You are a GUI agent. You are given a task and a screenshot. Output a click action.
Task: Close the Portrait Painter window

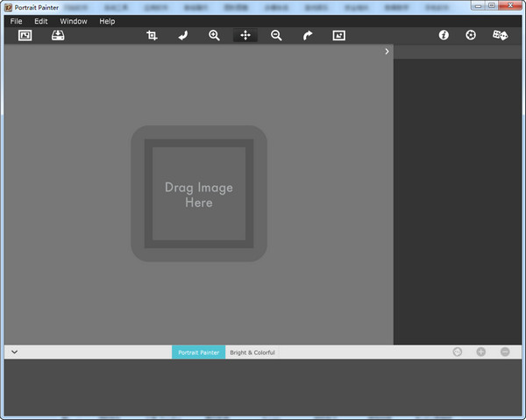(510, 6)
